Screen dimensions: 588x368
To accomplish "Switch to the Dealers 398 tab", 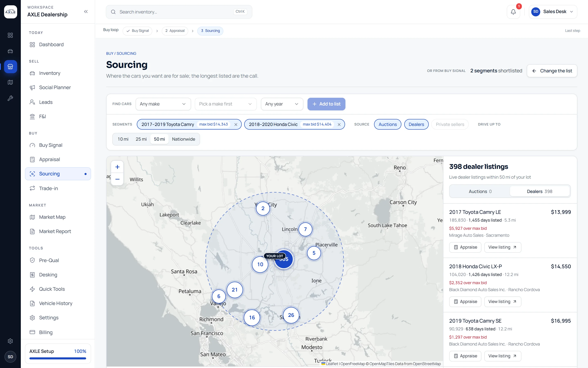I will tap(539, 191).
